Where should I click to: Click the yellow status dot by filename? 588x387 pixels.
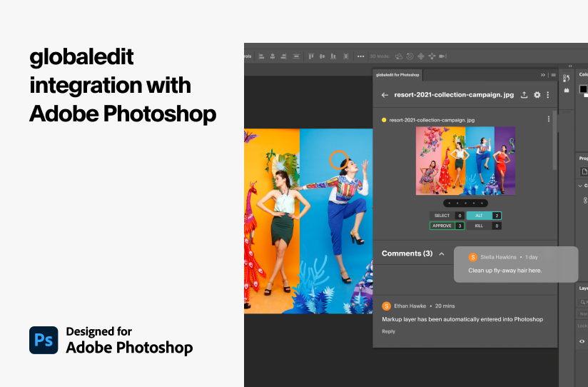pos(384,120)
